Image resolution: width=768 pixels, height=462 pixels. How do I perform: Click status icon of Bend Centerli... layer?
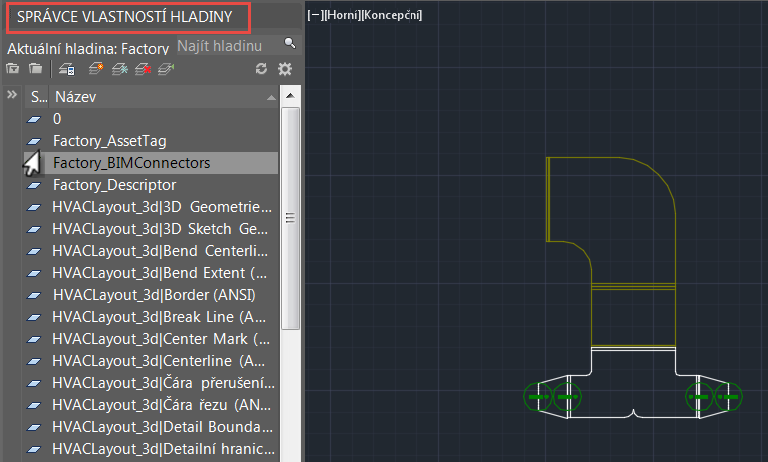pyautogui.click(x=34, y=251)
